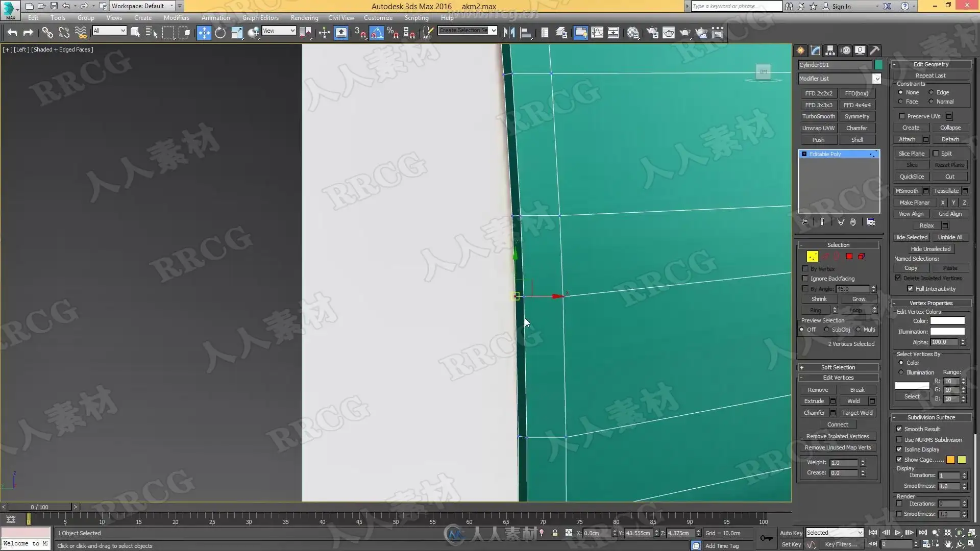Open the Modifier List dropdown

(876, 79)
